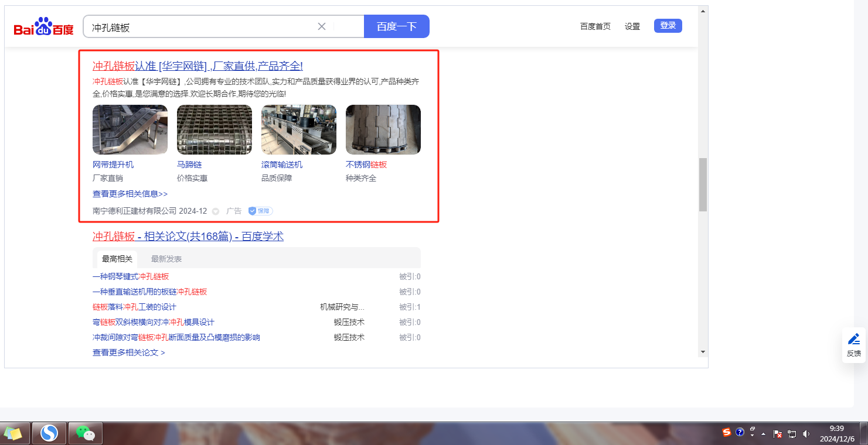Open the 冲孔链板 - 相关论文 百度学术 result

(x=188, y=237)
